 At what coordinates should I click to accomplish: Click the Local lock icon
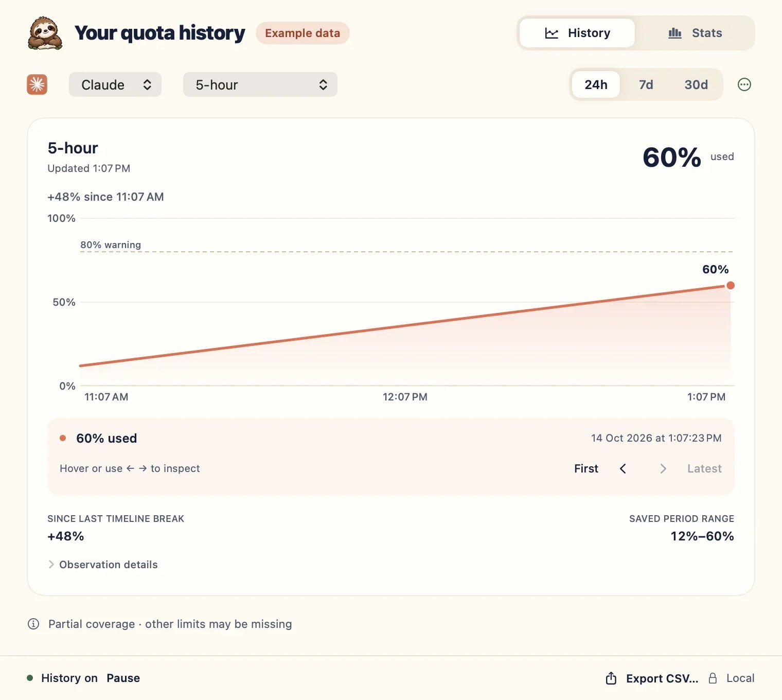(x=713, y=678)
